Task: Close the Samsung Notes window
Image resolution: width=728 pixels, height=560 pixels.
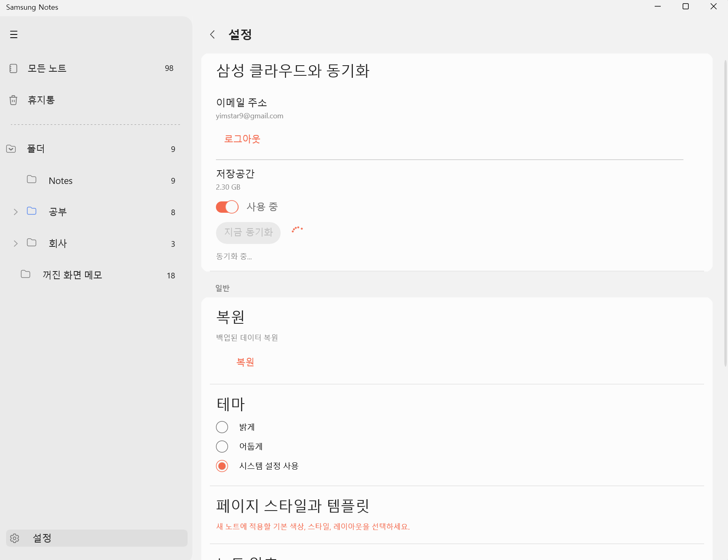Action: (x=713, y=6)
